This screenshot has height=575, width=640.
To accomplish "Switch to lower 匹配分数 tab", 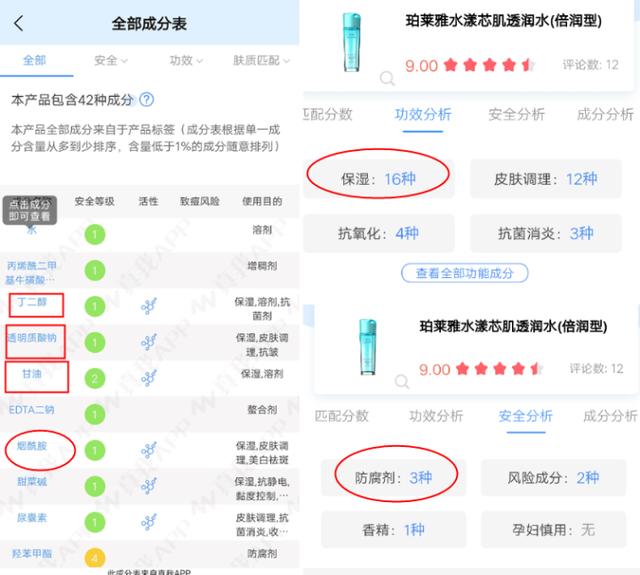I will pyautogui.click(x=341, y=415).
